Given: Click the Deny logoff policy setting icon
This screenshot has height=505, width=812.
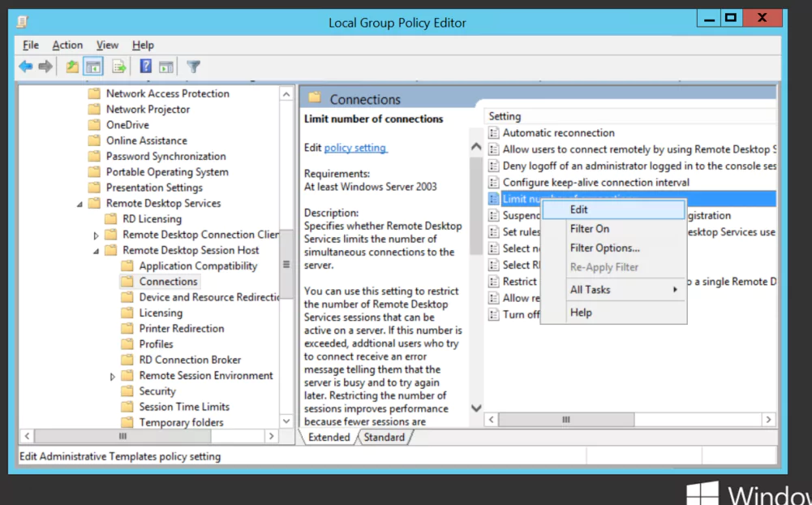Looking at the screenshot, I should pos(494,166).
